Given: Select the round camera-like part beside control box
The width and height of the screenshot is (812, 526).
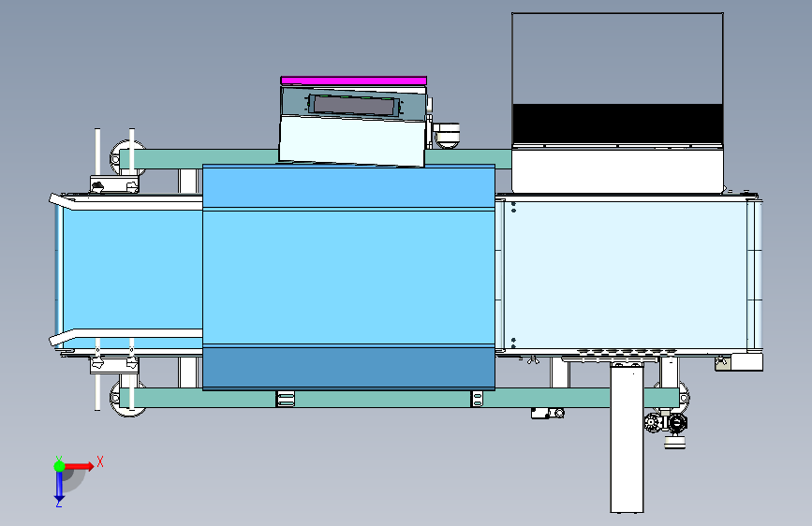Looking at the screenshot, I should (x=446, y=135).
